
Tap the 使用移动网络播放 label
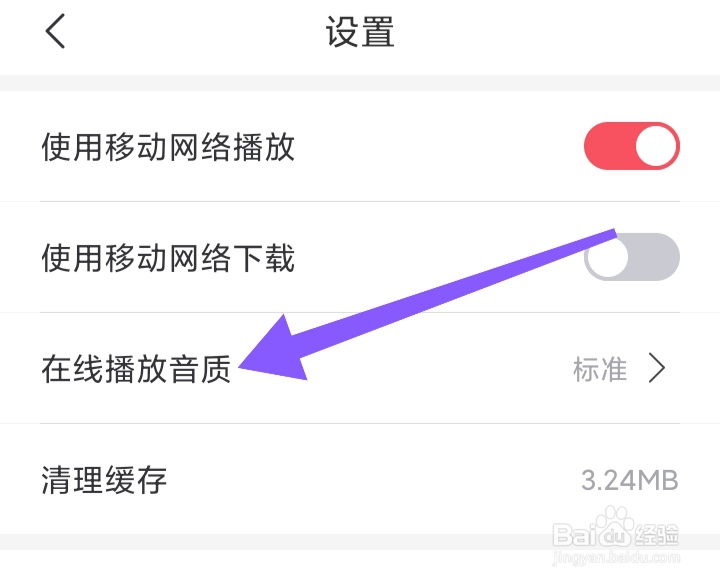coord(168,147)
